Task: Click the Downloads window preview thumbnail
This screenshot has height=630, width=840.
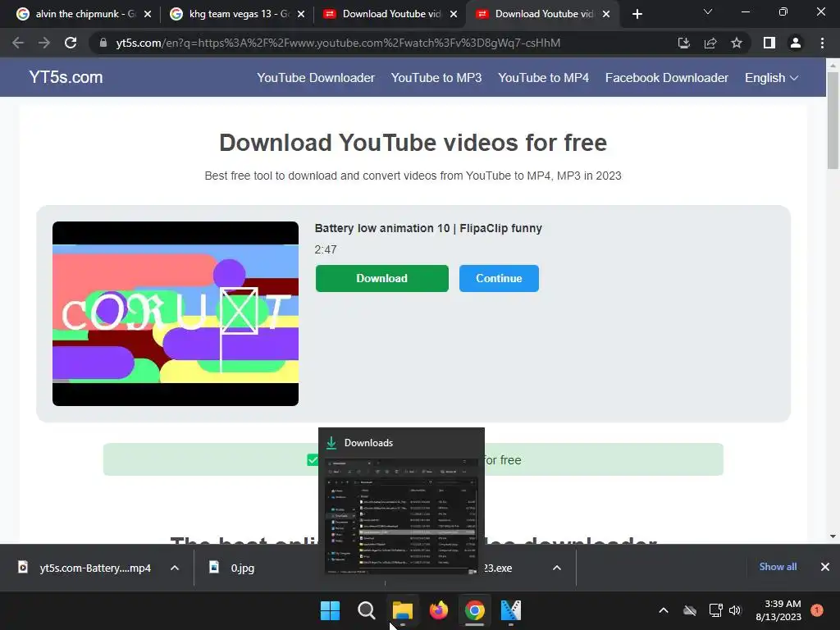Action: coord(401,517)
